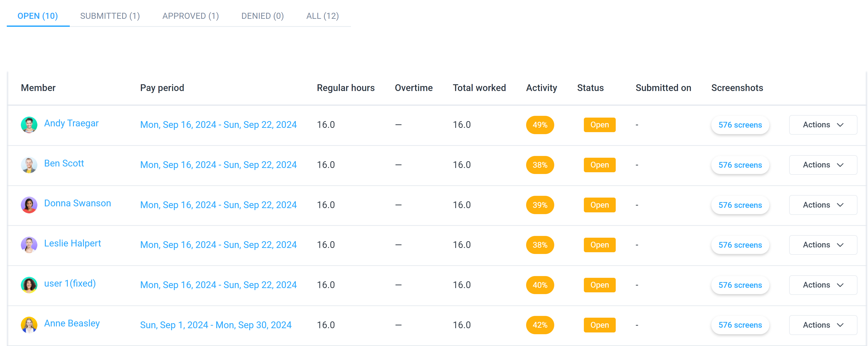The height and width of the screenshot is (346, 868).
Task: View Donna Swanson's 576 screens
Action: [740, 205]
